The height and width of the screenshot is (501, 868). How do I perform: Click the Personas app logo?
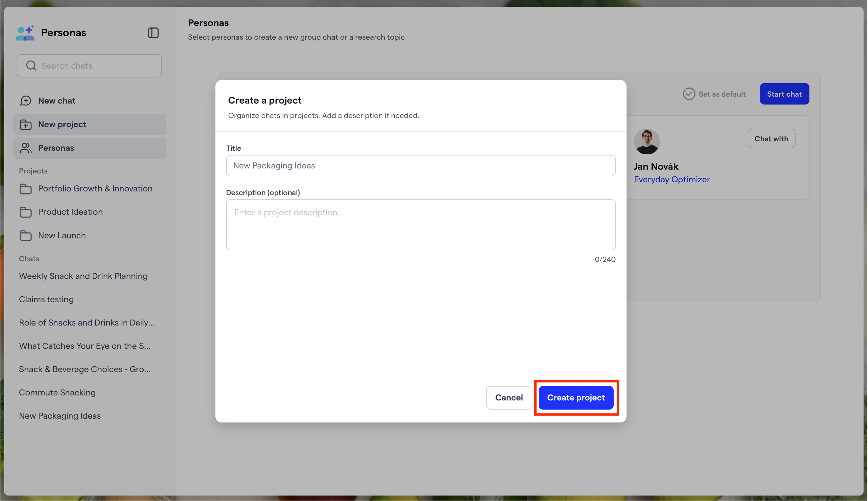(25, 33)
